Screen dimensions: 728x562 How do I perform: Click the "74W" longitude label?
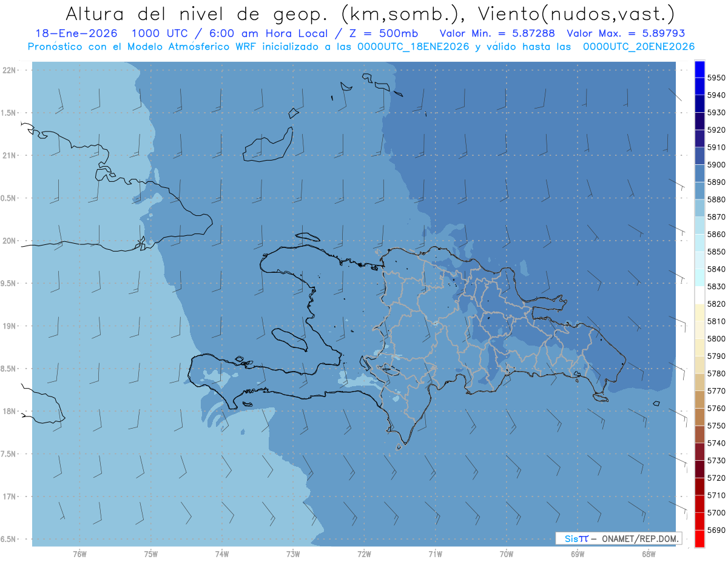click(x=222, y=554)
